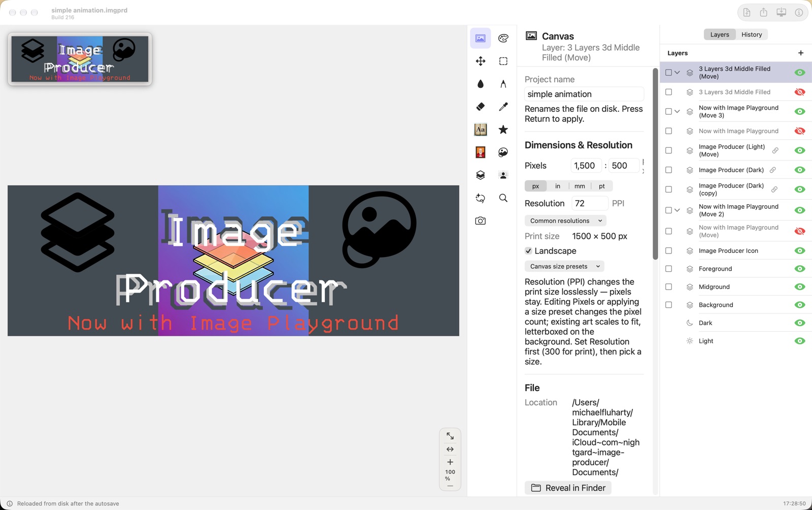Select the Move tool
The height and width of the screenshot is (510, 812).
tap(480, 61)
